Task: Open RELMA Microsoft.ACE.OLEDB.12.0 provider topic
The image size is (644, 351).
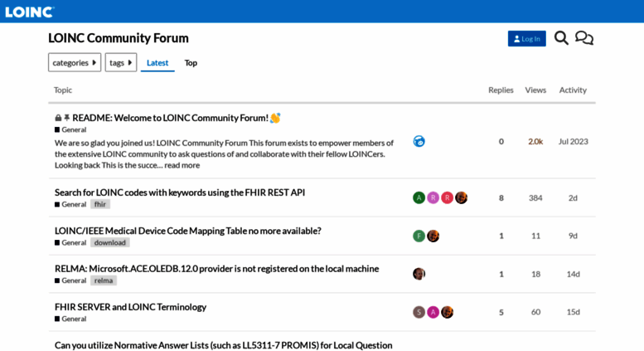Action: click(x=216, y=269)
